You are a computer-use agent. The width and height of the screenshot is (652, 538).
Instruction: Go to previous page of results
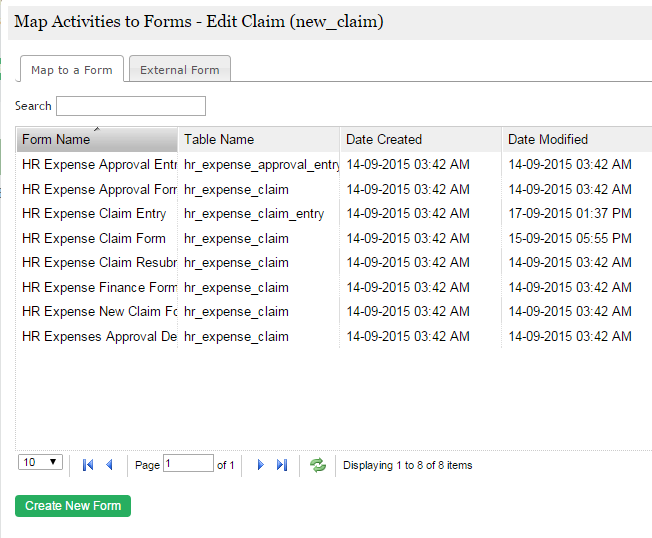(x=109, y=465)
